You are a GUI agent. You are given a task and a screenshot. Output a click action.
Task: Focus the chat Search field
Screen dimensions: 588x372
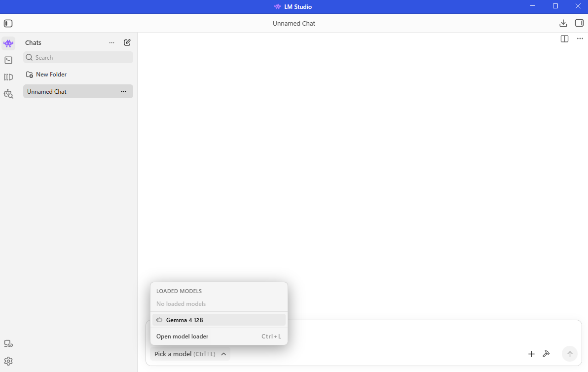[x=78, y=57]
